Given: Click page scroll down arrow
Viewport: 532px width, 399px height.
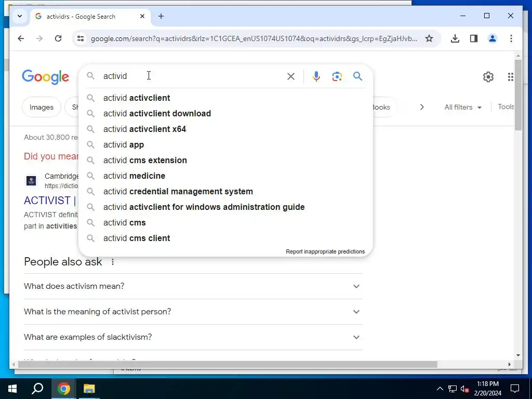Looking at the screenshot, I should pos(518,355).
